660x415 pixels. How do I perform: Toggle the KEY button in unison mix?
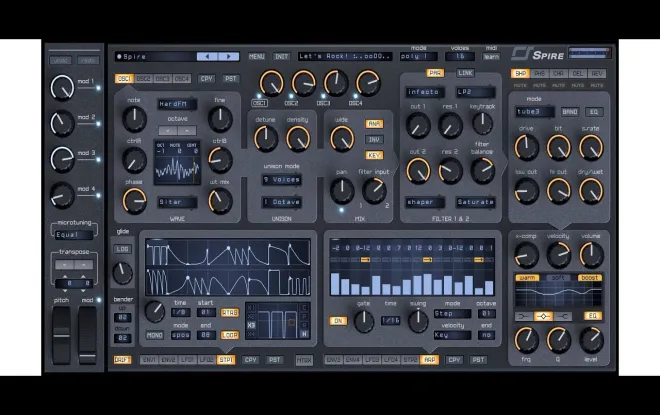[x=374, y=155]
